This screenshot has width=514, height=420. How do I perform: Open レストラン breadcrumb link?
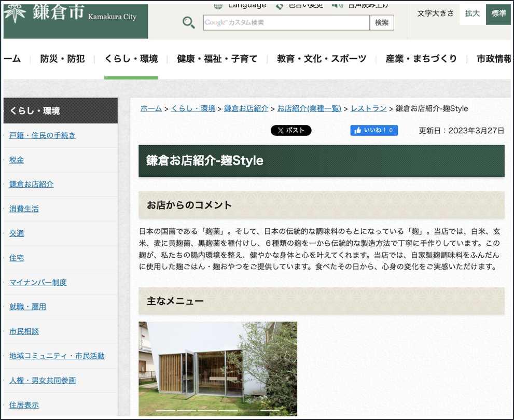pyautogui.click(x=368, y=108)
